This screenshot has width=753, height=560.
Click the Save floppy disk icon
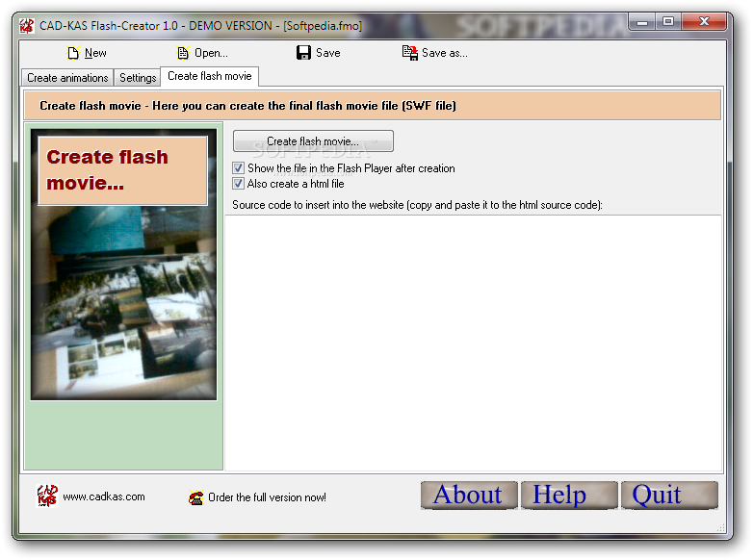(303, 53)
